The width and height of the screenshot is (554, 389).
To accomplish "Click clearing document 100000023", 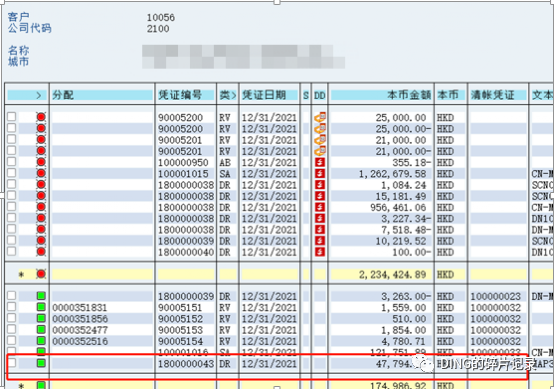I will pos(496,296).
